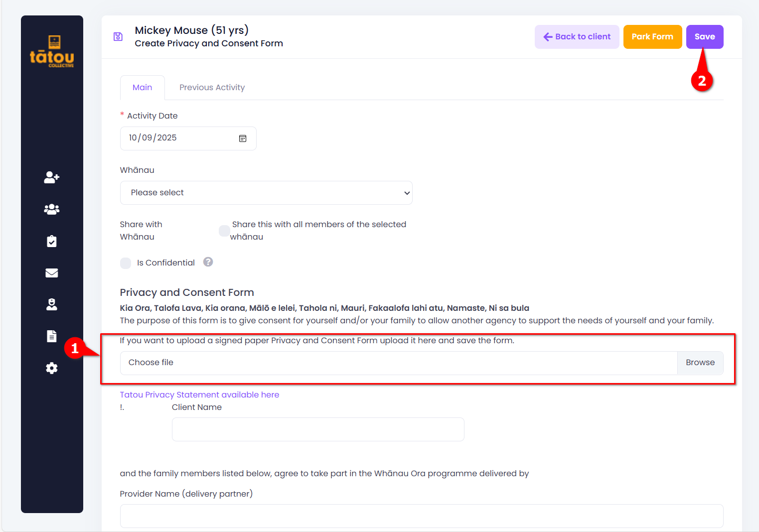Tick the Is Confidential checkbox
The image size is (759, 532).
[126, 263]
